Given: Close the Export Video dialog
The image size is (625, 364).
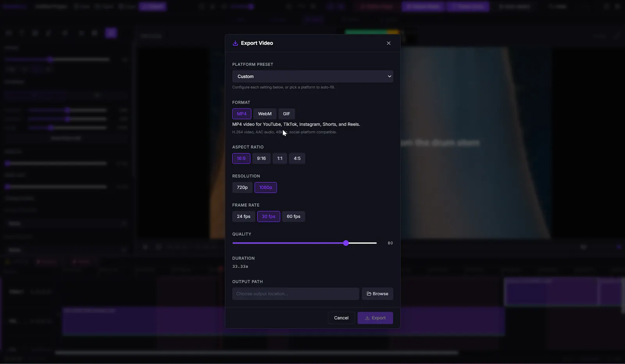Looking at the screenshot, I should pos(388,43).
